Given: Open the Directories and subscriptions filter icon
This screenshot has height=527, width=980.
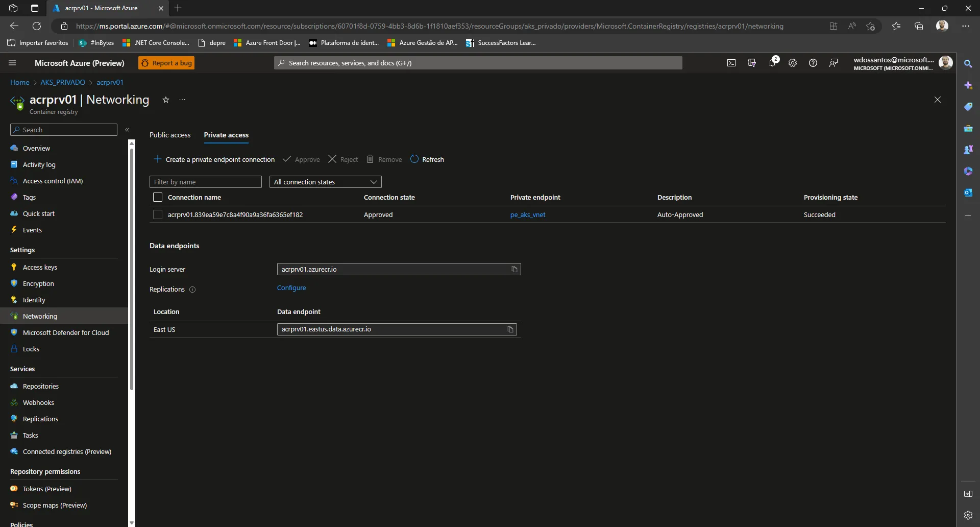Looking at the screenshot, I should point(752,63).
